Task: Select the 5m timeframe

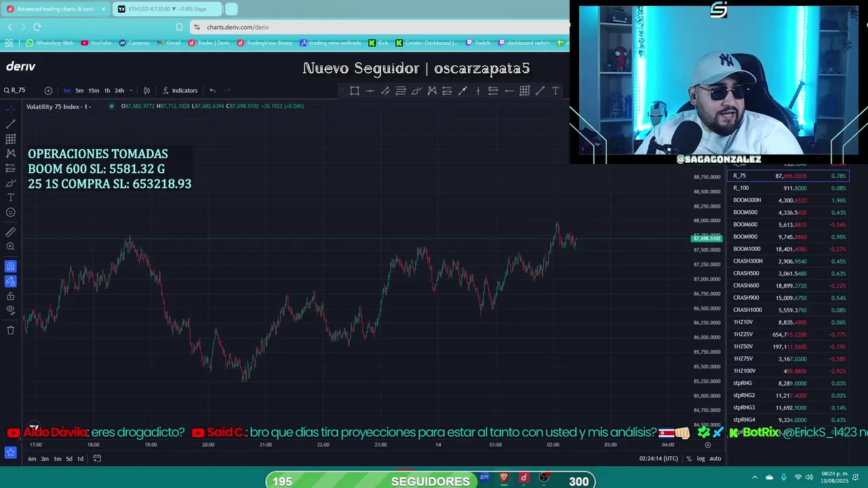Action: (x=79, y=90)
